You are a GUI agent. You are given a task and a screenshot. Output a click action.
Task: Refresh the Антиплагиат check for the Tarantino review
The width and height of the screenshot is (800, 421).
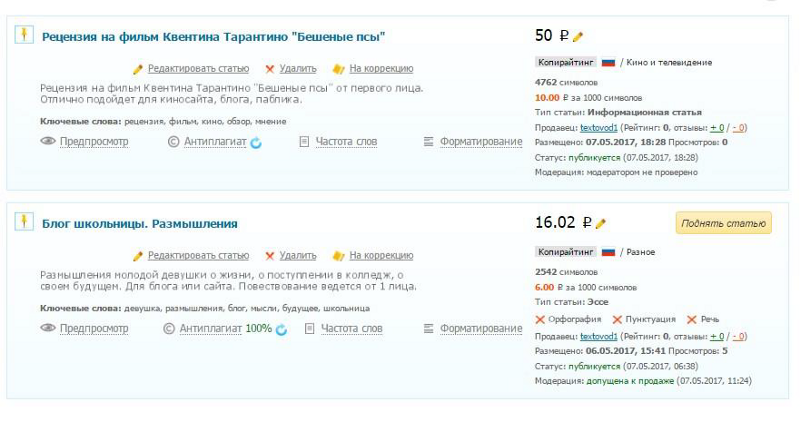(256, 142)
